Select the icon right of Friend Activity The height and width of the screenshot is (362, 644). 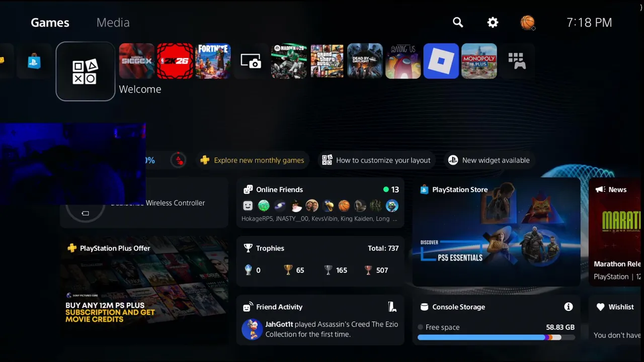click(392, 307)
